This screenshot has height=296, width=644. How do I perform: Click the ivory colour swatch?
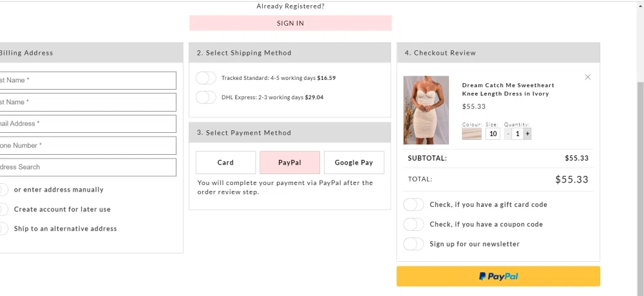click(x=471, y=134)
